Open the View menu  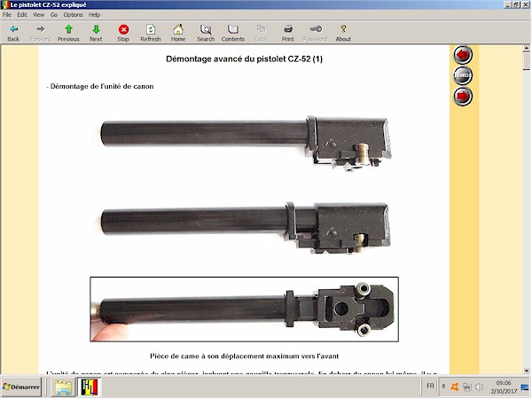click(x=38, y=14)
